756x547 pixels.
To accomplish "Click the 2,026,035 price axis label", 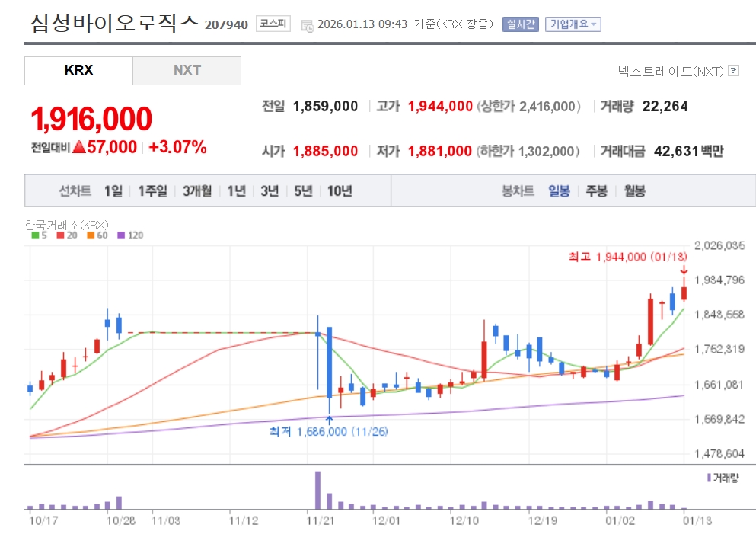I will 719,245.
